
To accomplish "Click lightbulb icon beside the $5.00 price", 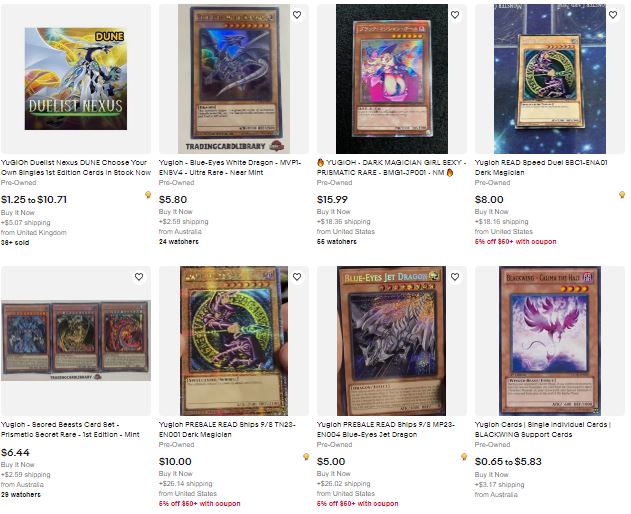I will point(464,457).
